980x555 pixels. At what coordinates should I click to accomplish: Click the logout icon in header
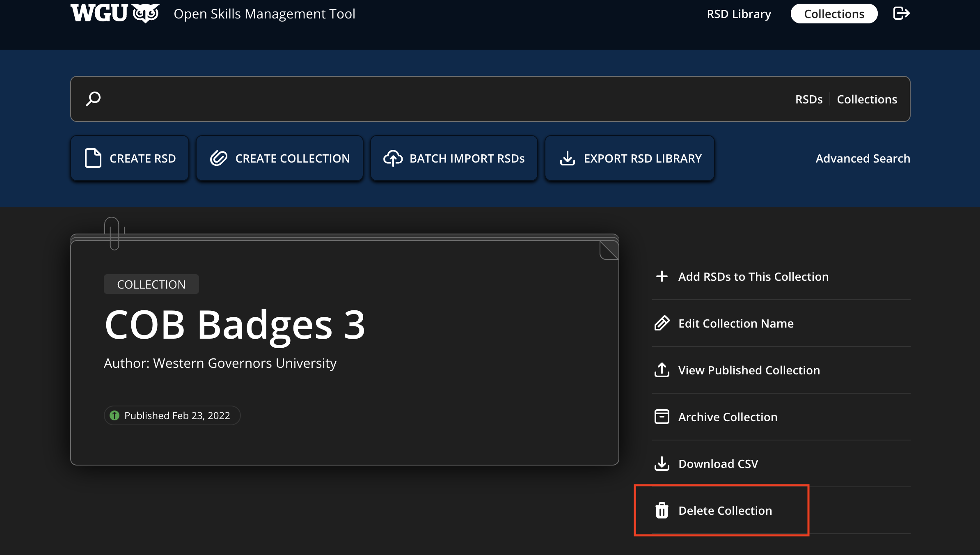coord(901,14)
